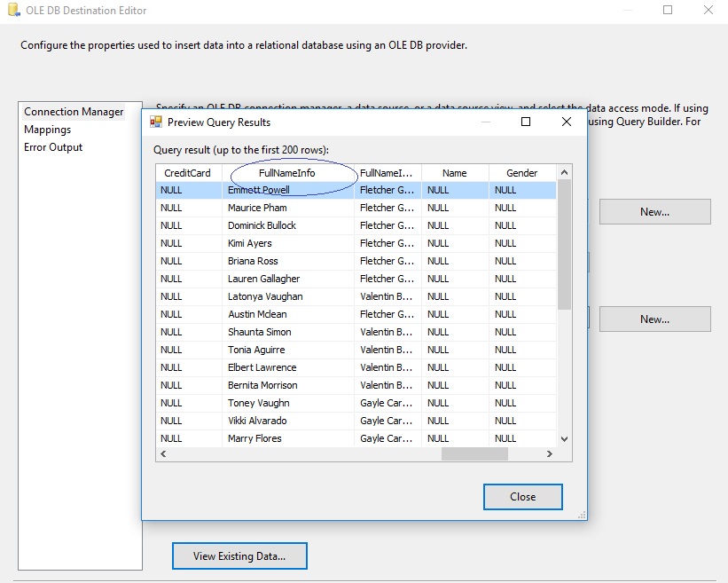Select the cell 'Elbert Lawrence'

[x=288, y=367]
